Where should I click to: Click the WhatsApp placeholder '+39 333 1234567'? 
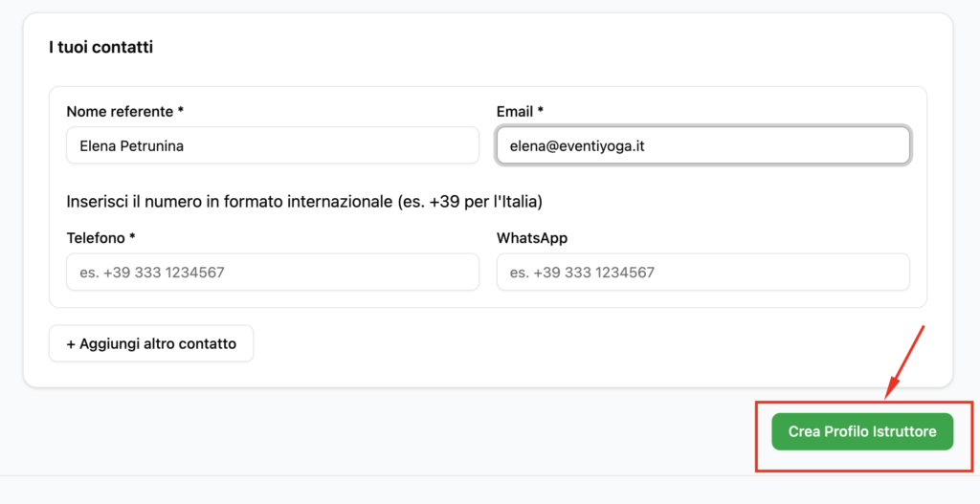[x=582, y=273]
